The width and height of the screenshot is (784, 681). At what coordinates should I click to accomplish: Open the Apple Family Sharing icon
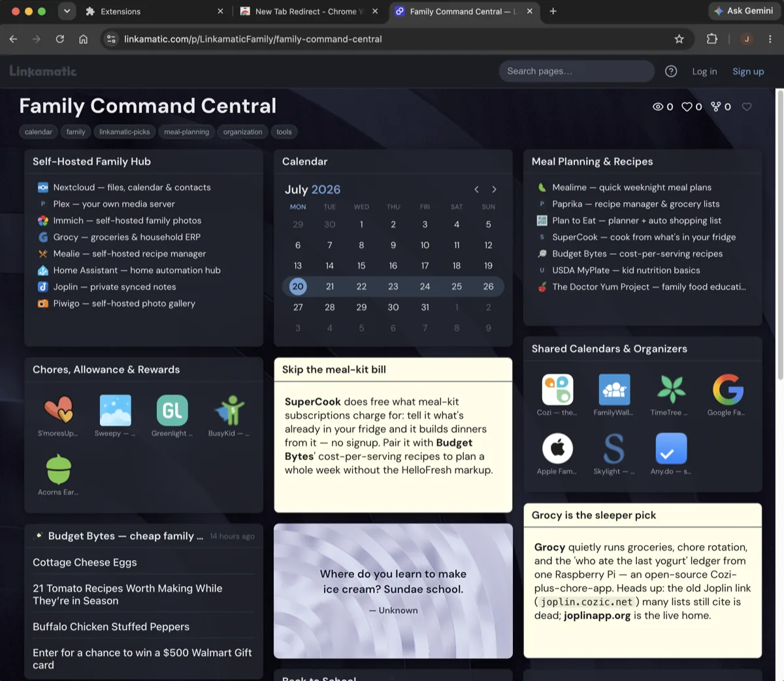[557, 448]
